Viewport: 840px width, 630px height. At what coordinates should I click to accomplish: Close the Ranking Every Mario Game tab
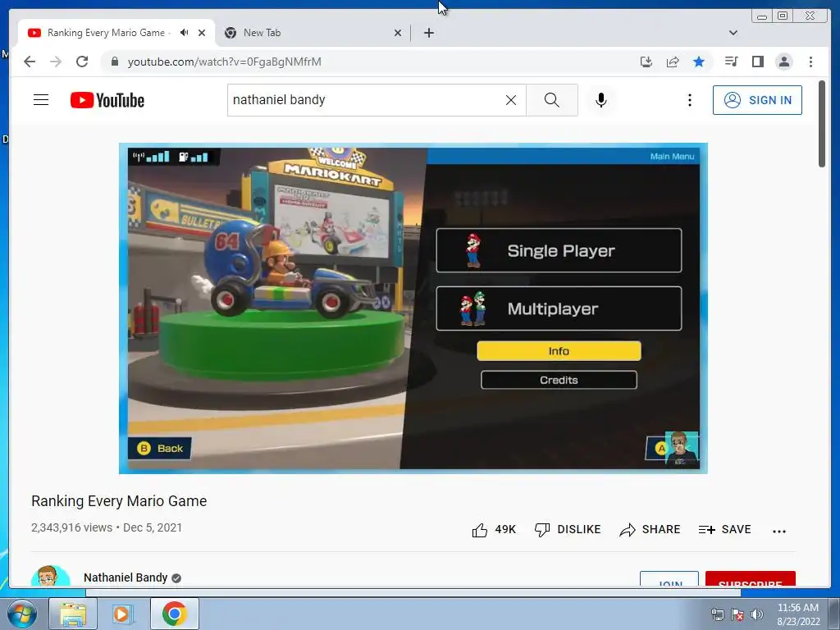coord(202,33)
